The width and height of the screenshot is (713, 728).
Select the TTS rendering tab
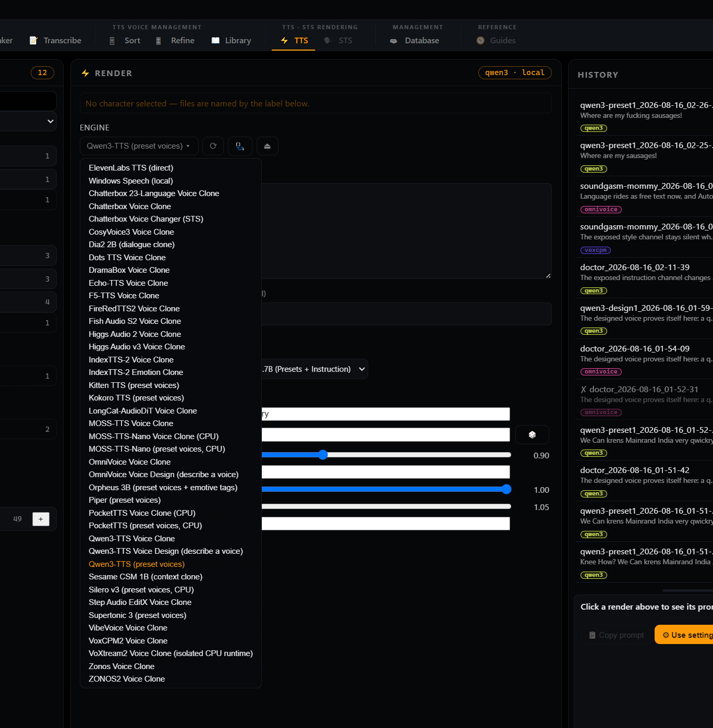click(x=294, y=41)
